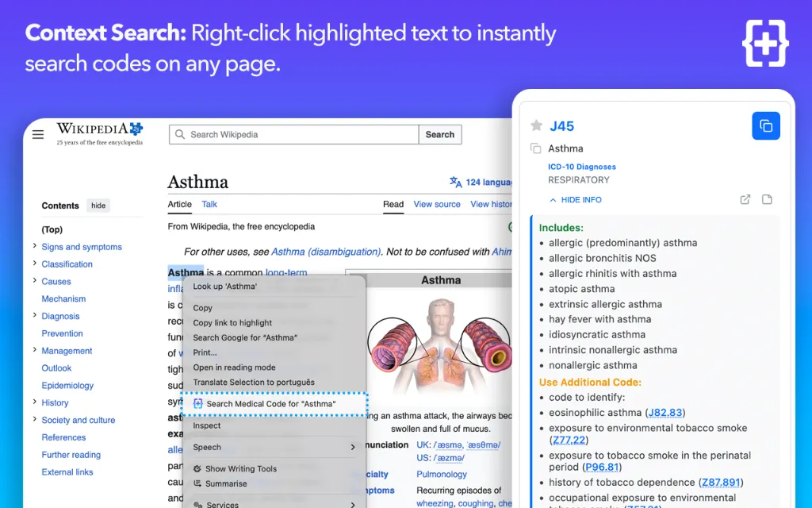Choose Open in reading mode

pyautogui.click(x=234, y=367)
